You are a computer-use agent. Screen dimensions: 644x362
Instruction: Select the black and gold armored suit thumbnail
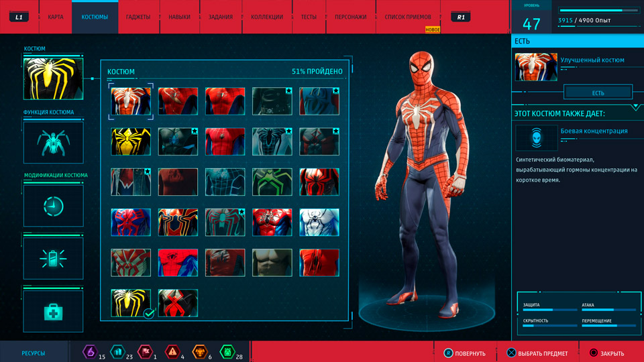point(178,222)
